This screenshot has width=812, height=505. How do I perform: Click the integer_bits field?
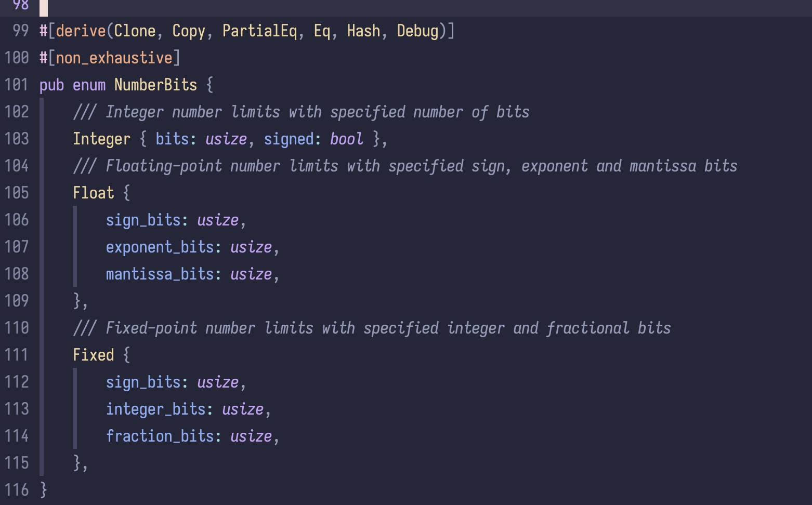[x=155, y=409]
